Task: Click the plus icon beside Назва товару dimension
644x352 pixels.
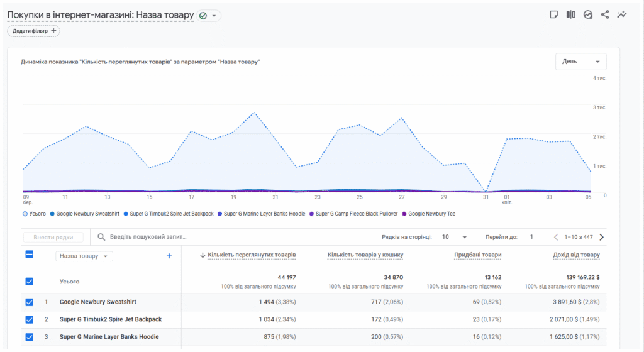Action: [x=169, y=256]
